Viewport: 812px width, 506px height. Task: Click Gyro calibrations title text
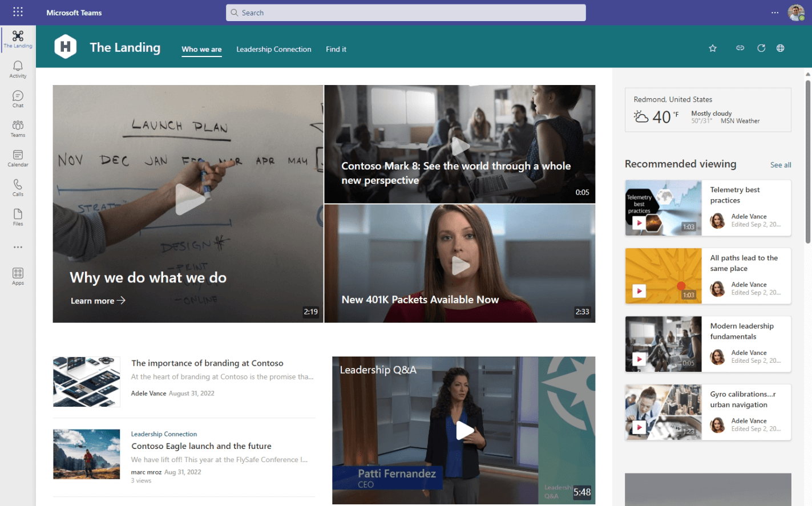(742, 399)
